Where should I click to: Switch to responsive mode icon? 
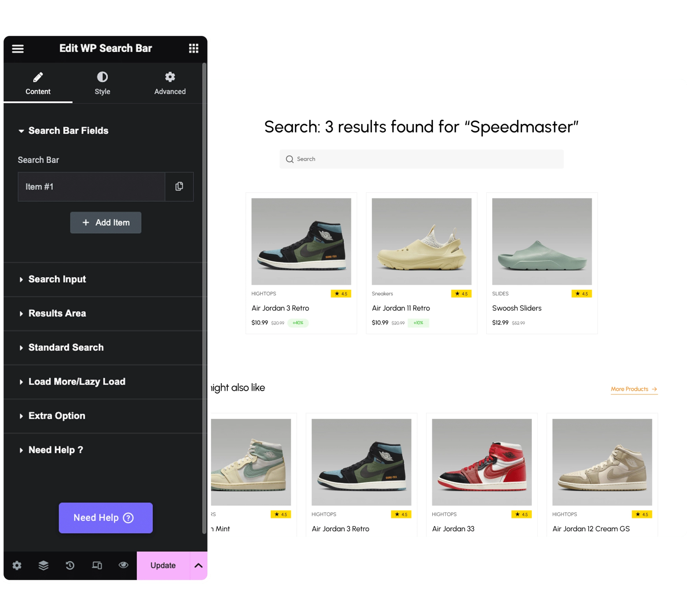pos(97,565)
